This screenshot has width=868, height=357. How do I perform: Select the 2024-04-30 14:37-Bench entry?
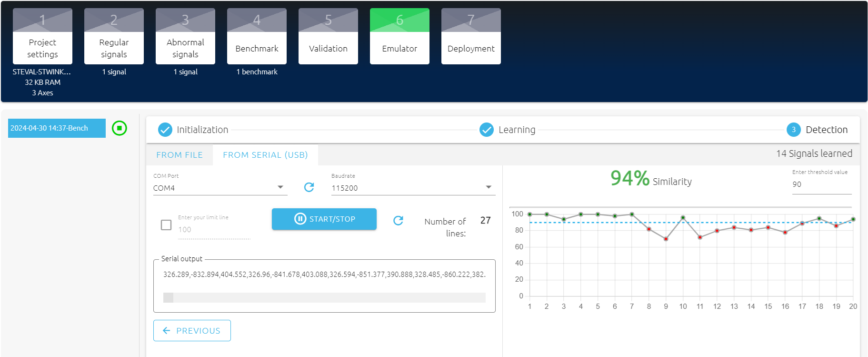point(57,128)
